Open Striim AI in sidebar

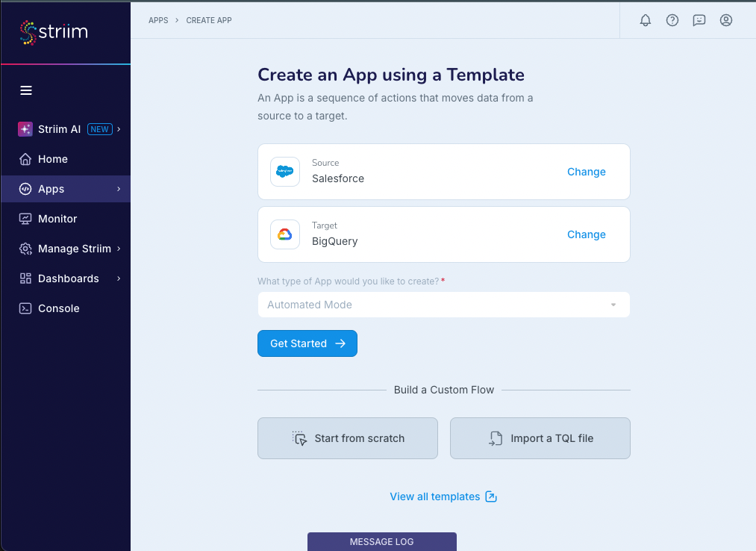tap(60, 129)
